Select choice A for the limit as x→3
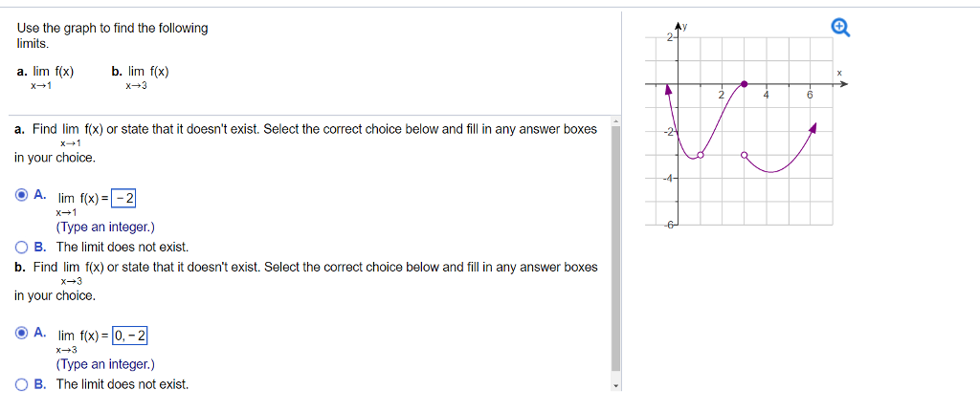The image size is (980, 412). pyautogui.click(x=22, y=333)
